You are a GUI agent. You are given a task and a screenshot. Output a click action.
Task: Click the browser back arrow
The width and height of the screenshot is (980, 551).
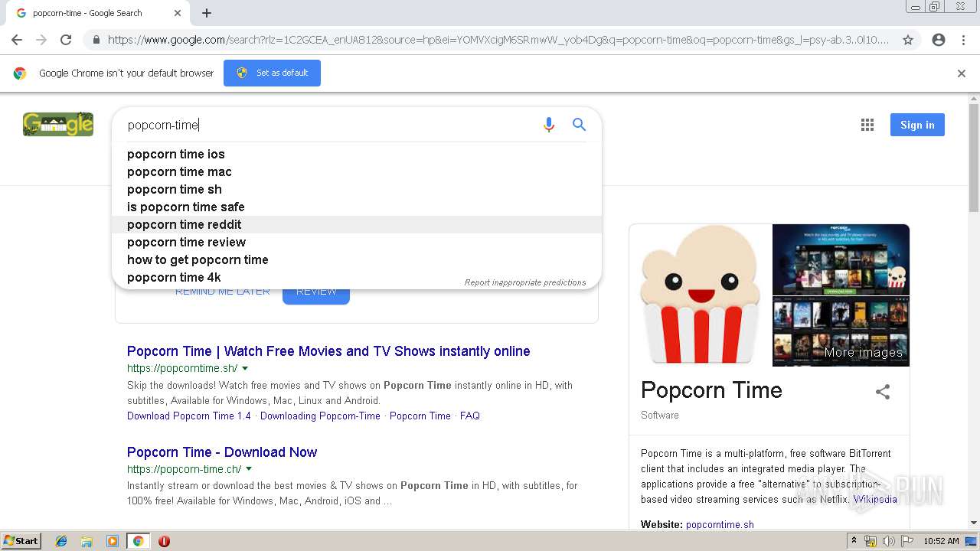[17, 40]
